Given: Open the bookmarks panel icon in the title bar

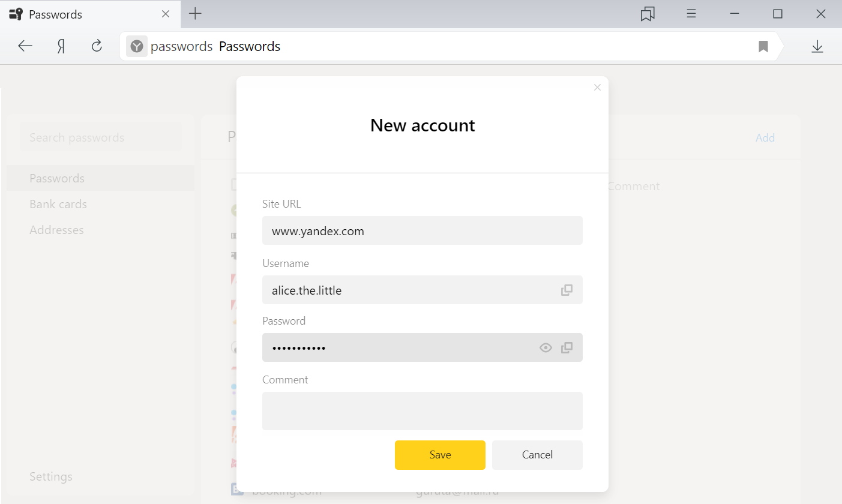Looking at the screenshot, I should (648, 14).
